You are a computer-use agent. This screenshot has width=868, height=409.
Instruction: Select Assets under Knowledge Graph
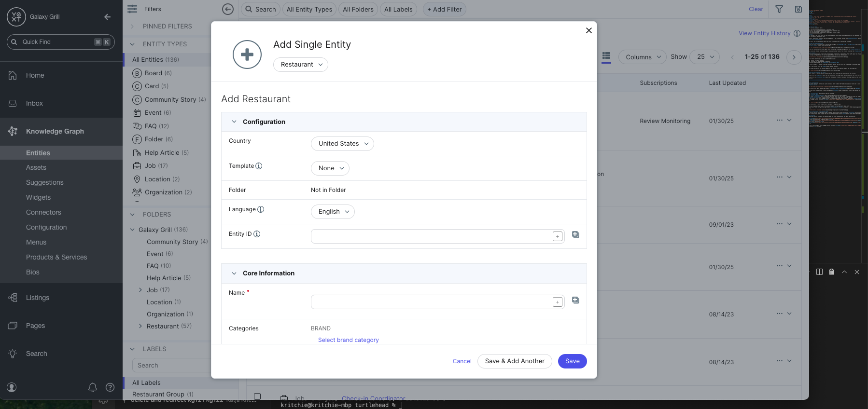pos(36,168)
